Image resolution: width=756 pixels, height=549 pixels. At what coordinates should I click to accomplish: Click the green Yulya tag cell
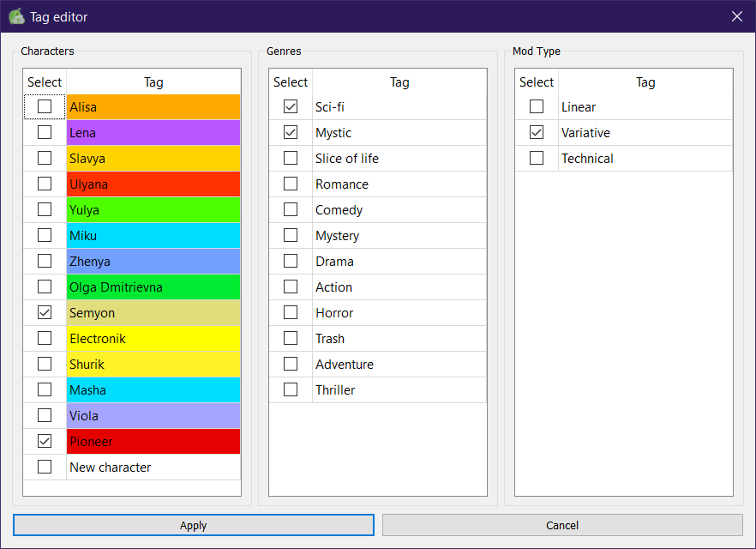(x=153, y=210)
